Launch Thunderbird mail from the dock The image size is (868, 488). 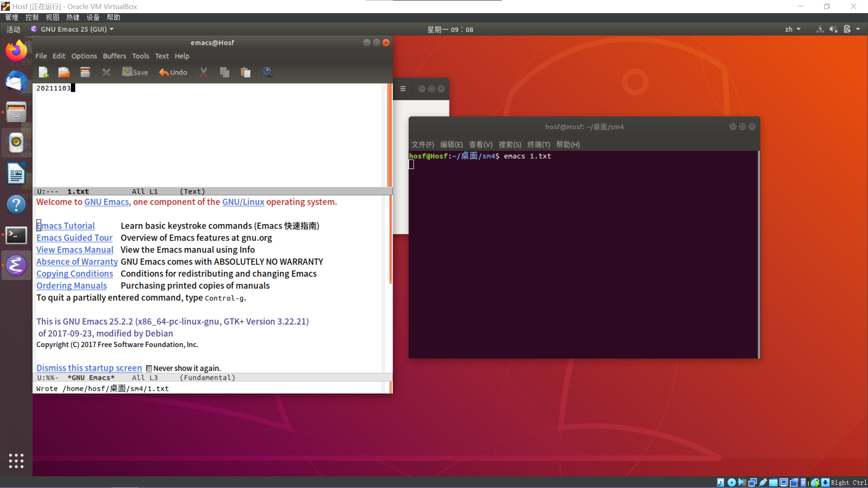click(16, 81)
